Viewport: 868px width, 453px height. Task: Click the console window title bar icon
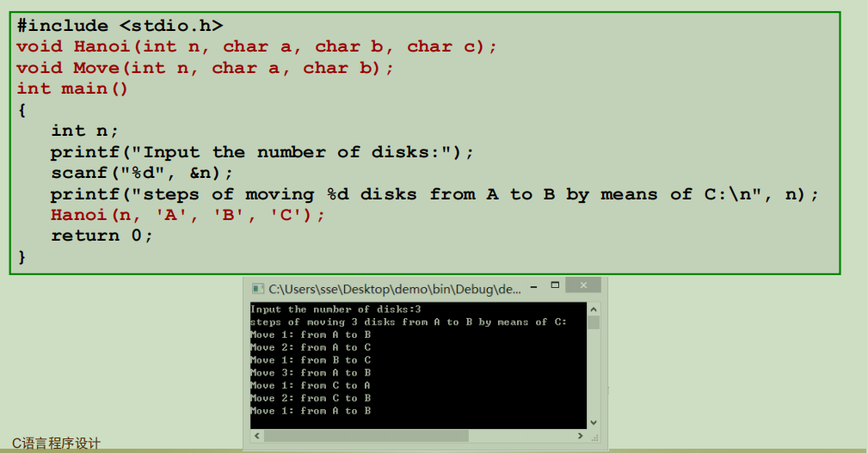point(257,289)
